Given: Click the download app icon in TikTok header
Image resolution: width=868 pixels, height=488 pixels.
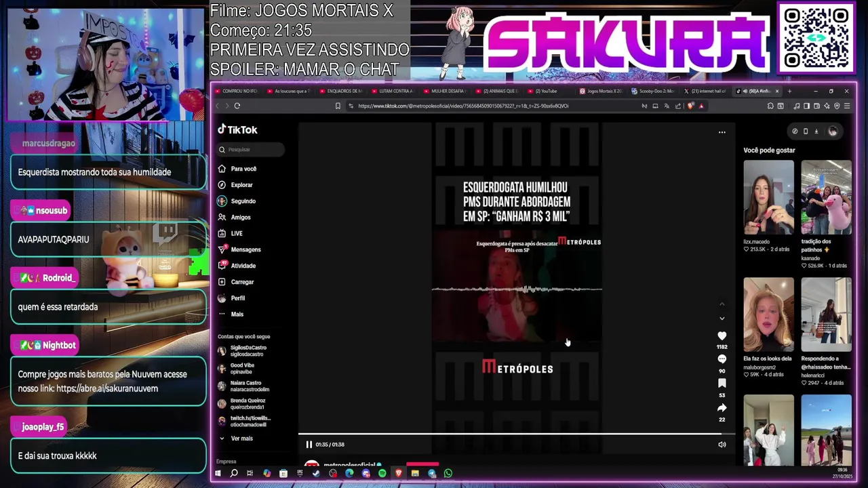Looking at the screenshot, I should [x=816, y=131].
